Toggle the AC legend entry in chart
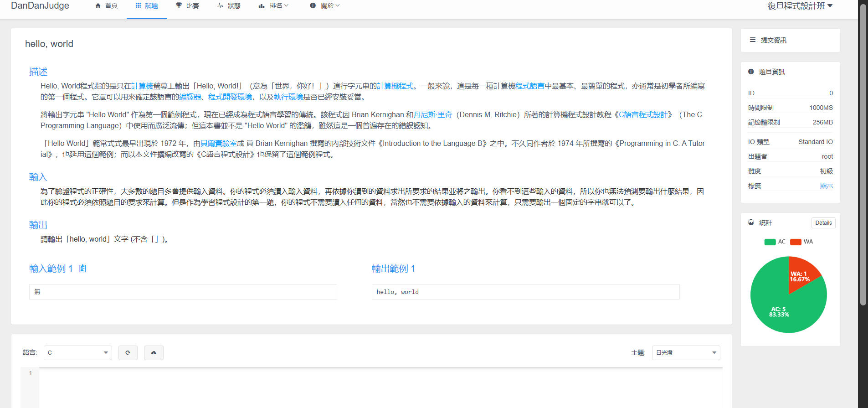Image resolution: width=868 pixels, height=408 pixels. click(775, 242)
